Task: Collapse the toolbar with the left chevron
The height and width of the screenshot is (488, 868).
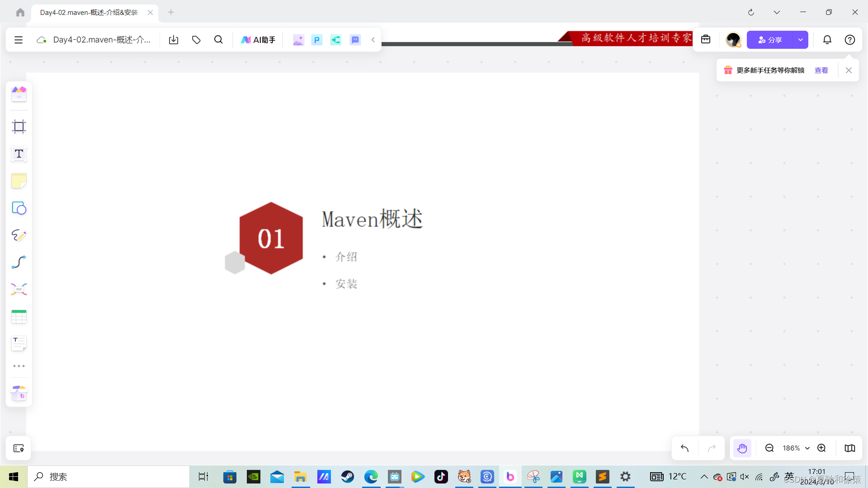Action: click(x=373, y=40)
